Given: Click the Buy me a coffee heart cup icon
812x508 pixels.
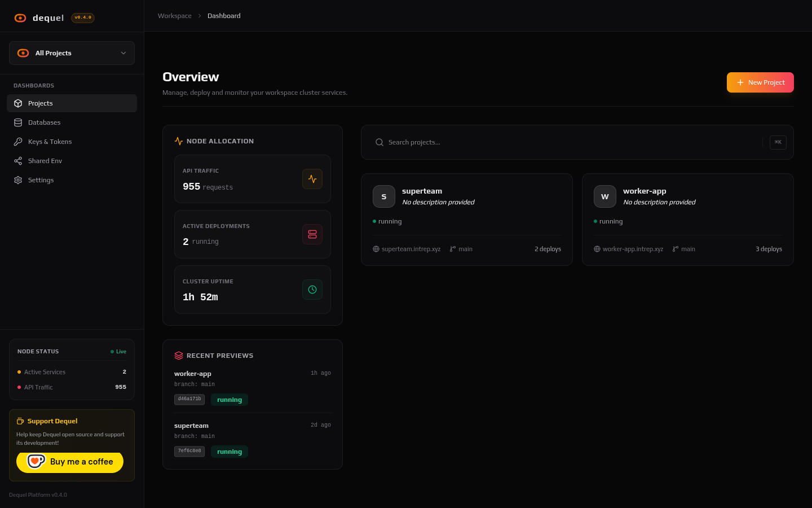Looking at the screenshot, I should pos(36,461).
